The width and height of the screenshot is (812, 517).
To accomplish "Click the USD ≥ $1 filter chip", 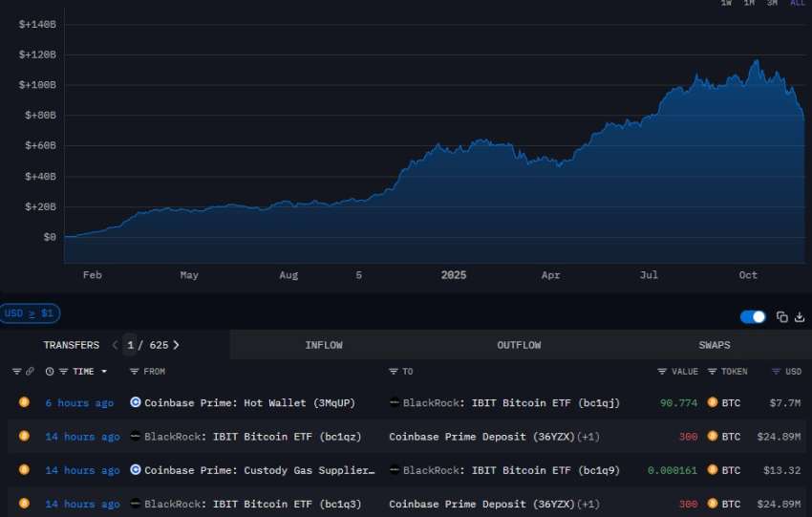I will click(x=31, y=312).
